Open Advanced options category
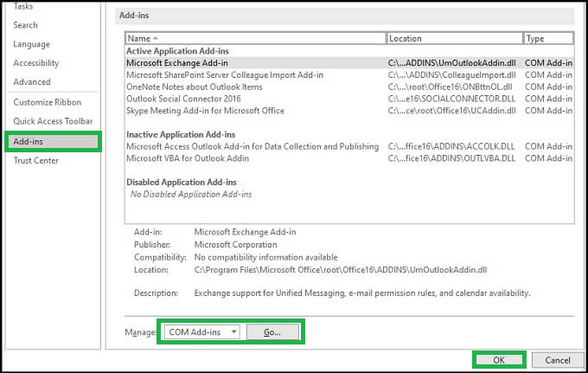Screen dimensions: 588x373 click(32, 82)
